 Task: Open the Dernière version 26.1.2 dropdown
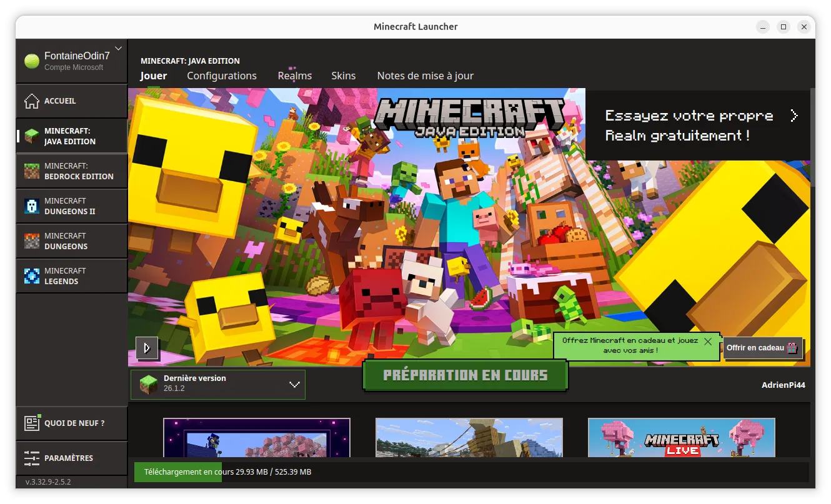pyautogui.click(x=218, y=384)
